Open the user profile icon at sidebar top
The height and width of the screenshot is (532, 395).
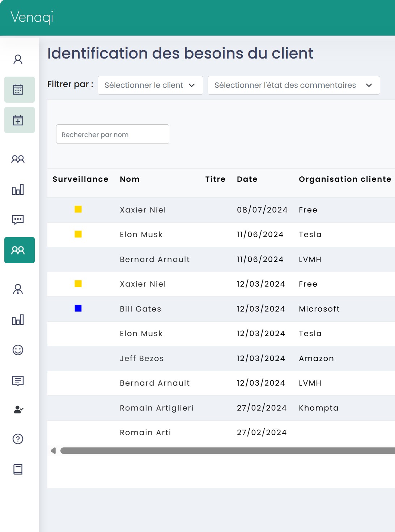18,59
